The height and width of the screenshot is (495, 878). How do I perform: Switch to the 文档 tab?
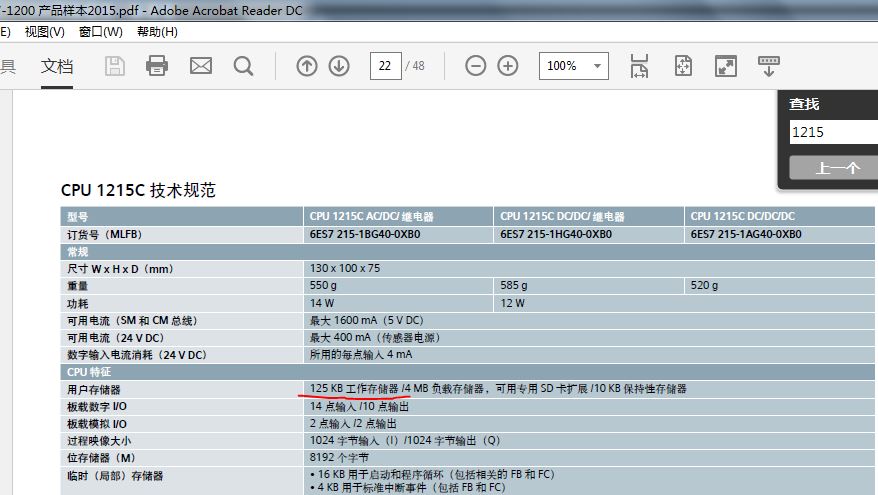point(57,66)
